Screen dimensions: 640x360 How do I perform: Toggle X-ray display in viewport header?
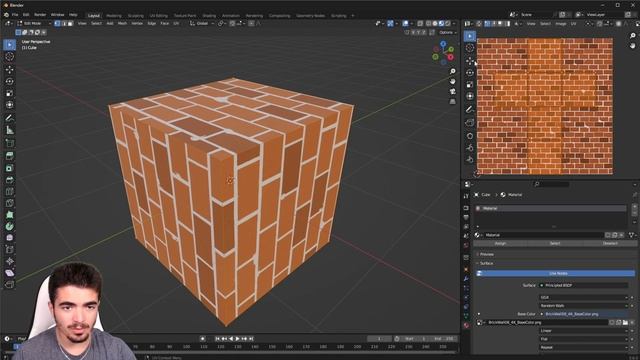pyautogui.click(x=420, y=24)
